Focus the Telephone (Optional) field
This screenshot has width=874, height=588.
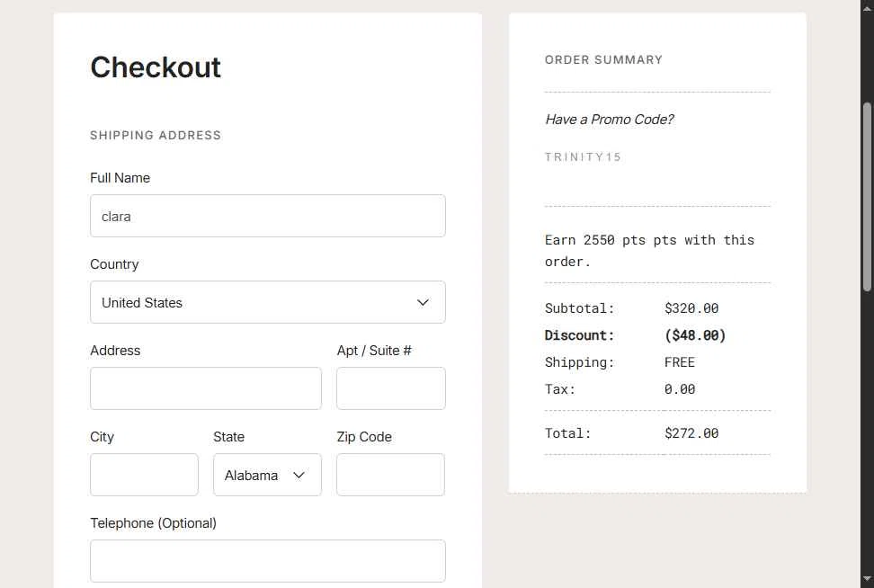click(268, 561)
